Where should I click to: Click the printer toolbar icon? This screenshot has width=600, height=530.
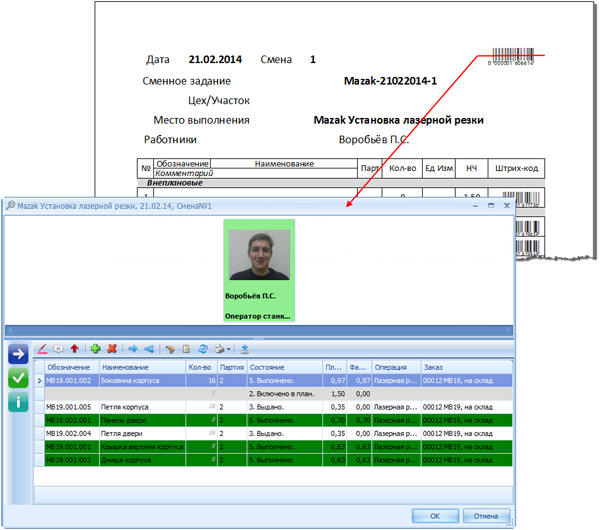click(x=219, y=349)
